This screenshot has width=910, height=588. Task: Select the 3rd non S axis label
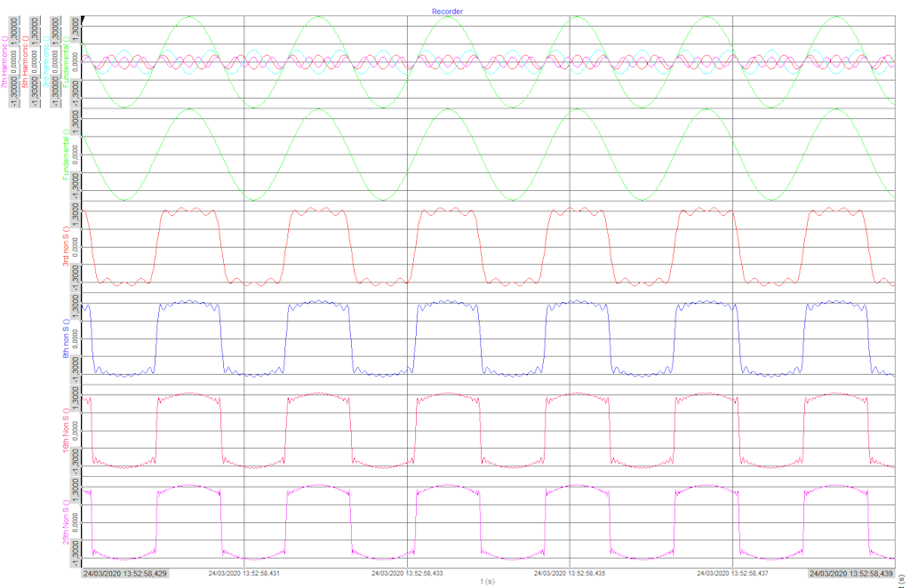pyautogui.click(x=66, y=247)
